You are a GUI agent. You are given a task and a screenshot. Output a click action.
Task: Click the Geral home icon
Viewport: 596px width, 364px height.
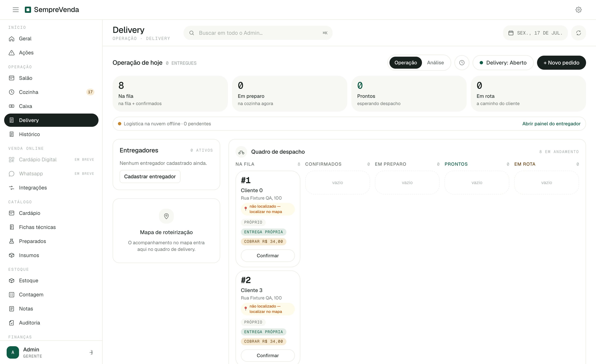click(x=12, y=39)
